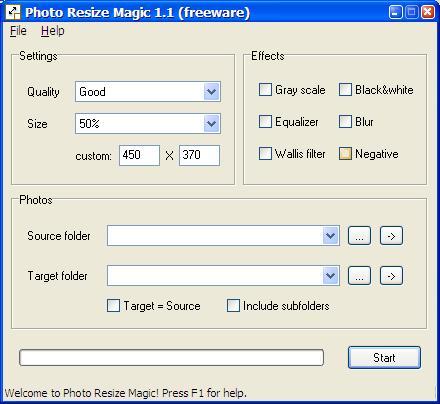This screenshot has height=404, width=440.
Task: Click the Target folder path field
Action: click(223, 276)
